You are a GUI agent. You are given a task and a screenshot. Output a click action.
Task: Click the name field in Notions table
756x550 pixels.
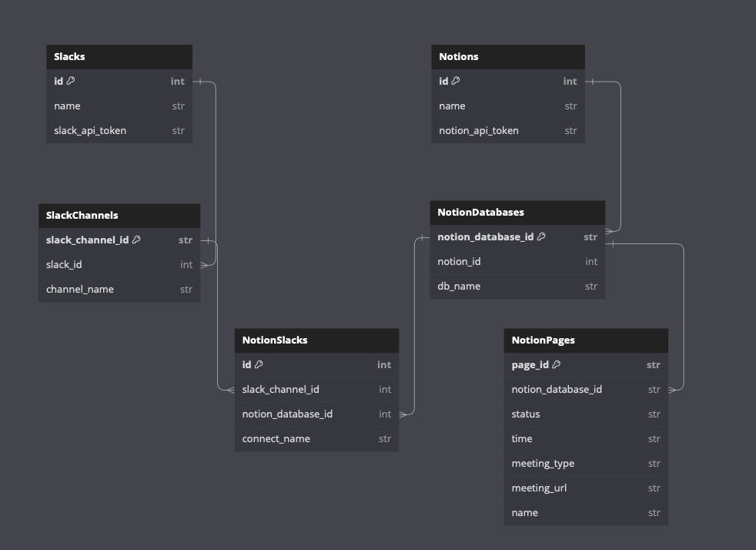[x=508, y=106]
